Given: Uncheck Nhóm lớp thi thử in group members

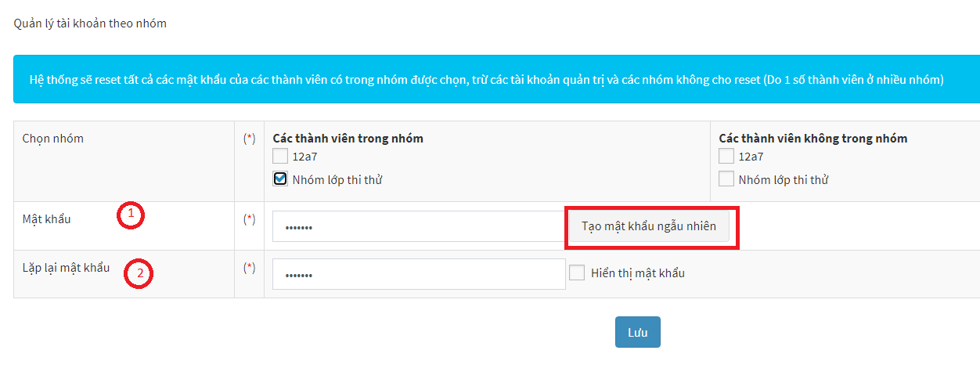Looking at the screenshot, I should [280, 179].
